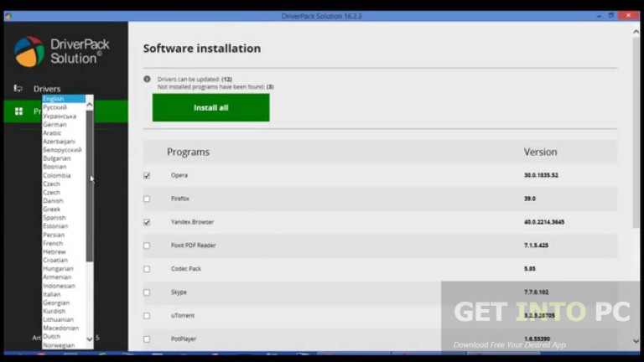Check the Skype checkbox
The image size is (644, 362).
(147, 292)
